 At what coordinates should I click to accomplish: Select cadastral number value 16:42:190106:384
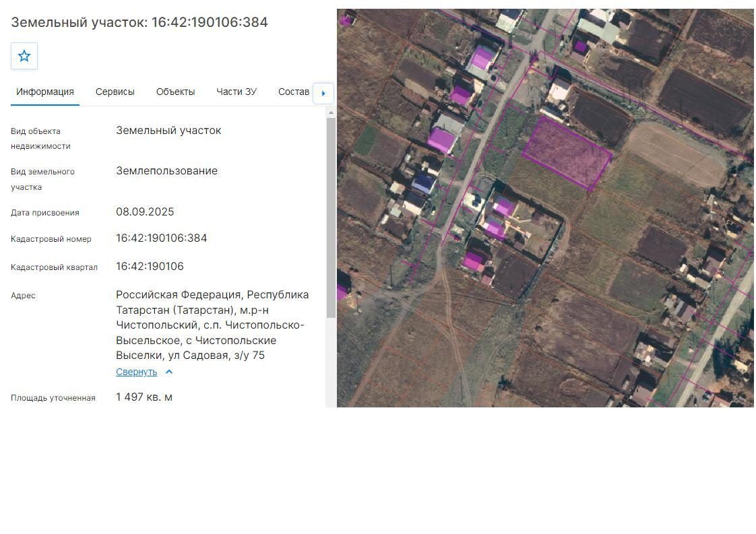(x=162, y=238)
